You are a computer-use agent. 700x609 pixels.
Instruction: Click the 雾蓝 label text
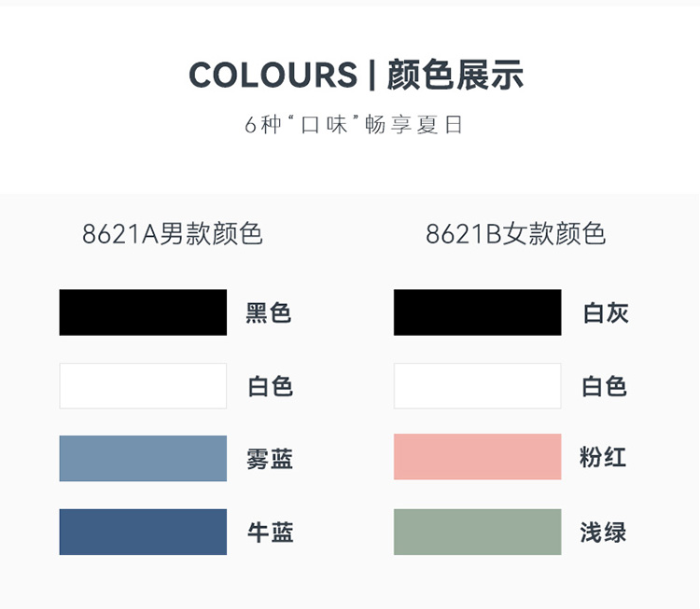coord(270,459)
